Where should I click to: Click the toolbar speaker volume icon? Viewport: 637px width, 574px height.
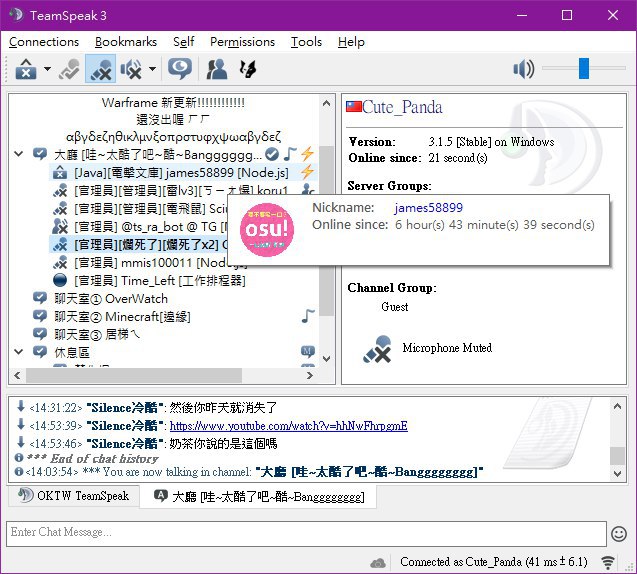(x=524, y=69)
